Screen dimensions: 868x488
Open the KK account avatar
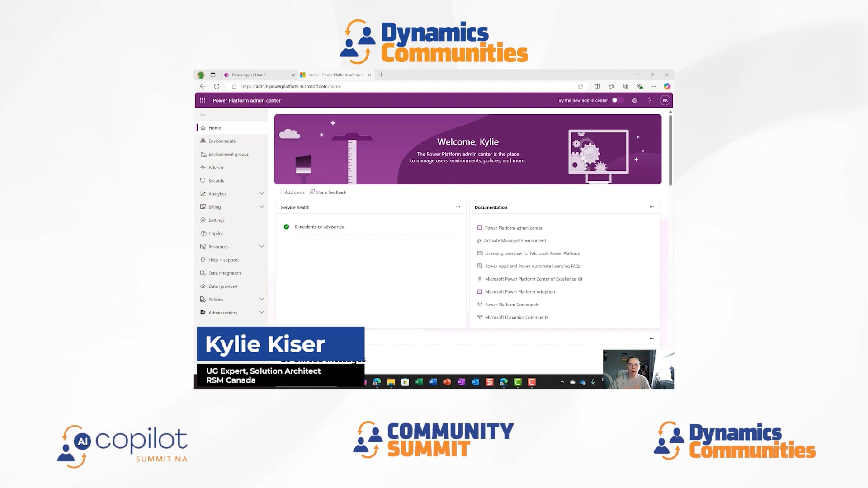tap(665, 100)
